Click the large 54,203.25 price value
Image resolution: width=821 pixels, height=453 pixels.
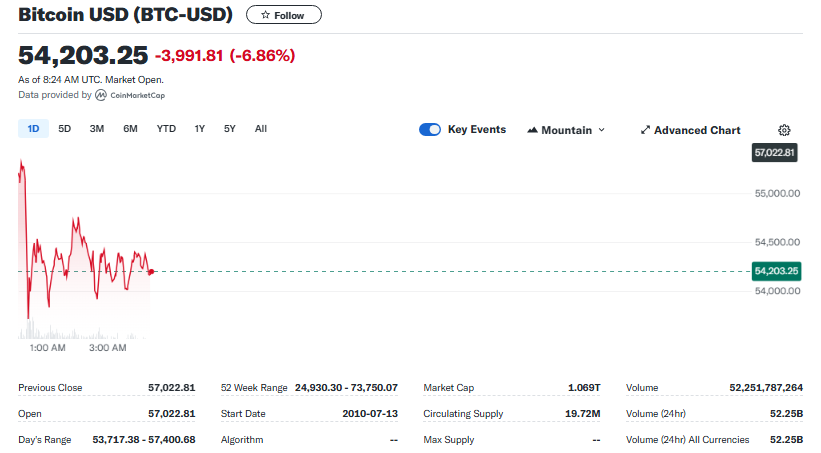tap(83, 56)
